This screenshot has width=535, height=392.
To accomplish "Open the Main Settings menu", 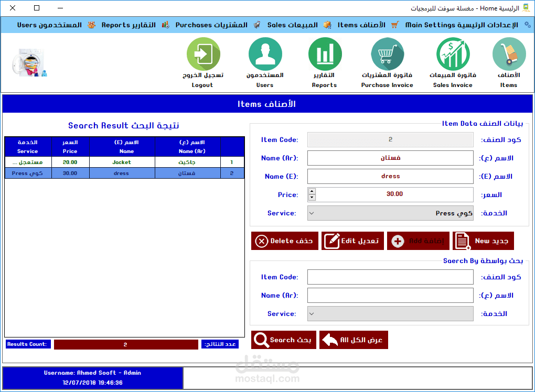I will [461, 25].
